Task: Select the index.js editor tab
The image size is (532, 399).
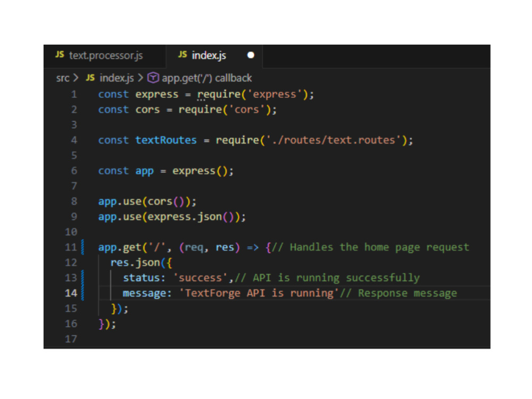Action: coord(214,55)
